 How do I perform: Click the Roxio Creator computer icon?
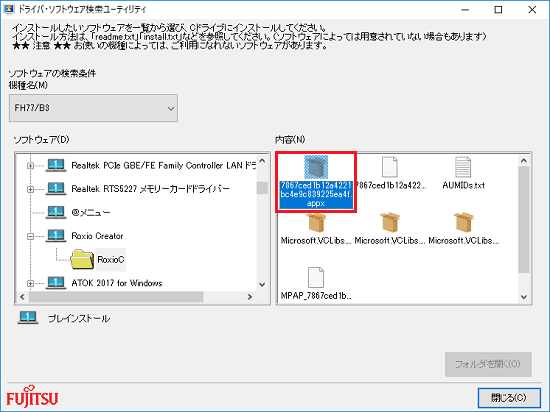56,236
